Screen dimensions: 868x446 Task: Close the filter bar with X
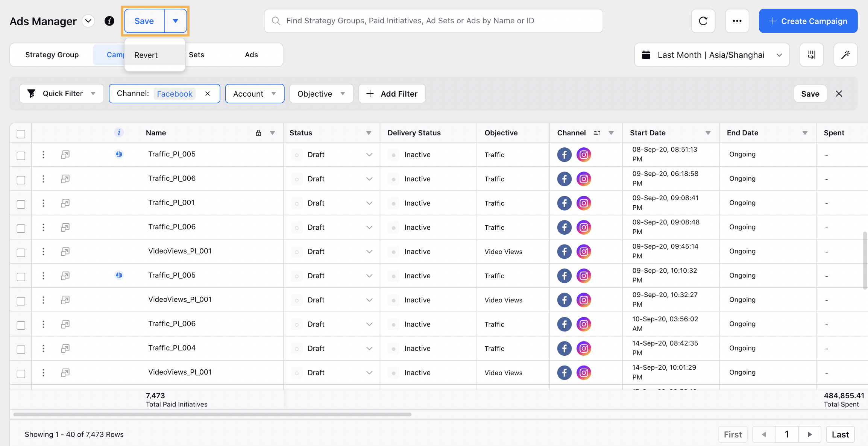click(839, 94)
